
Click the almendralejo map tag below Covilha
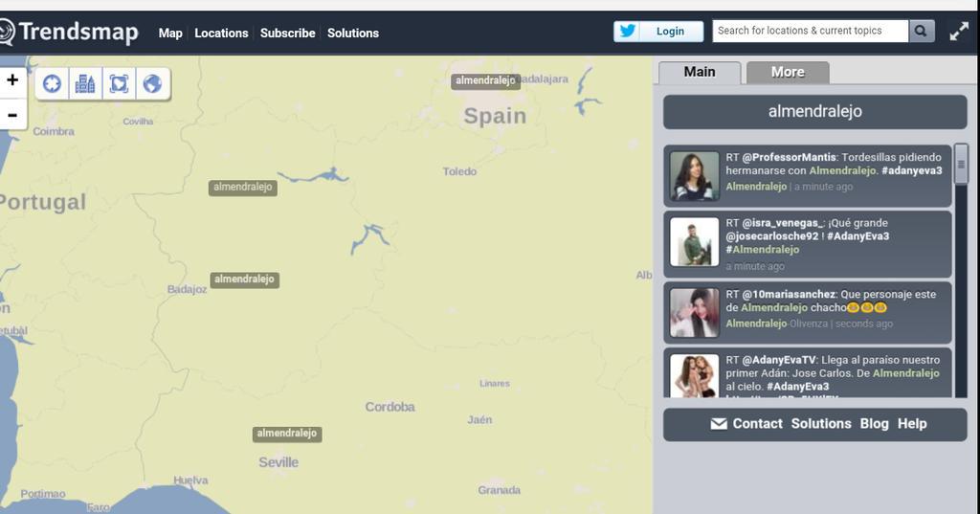[243, 187]
